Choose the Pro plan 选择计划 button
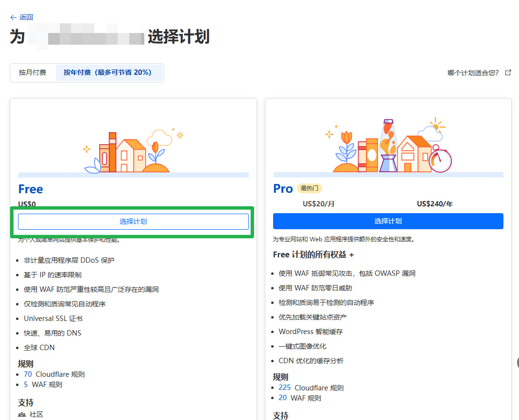The width and height of the screenshot is (519, 420). 388,221
